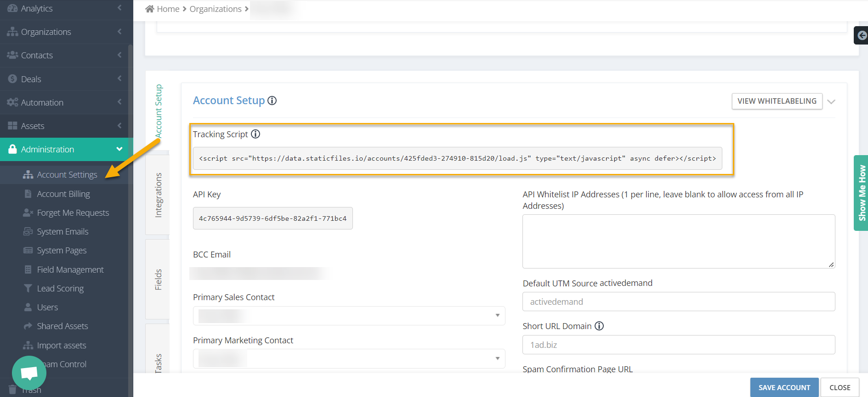Click the API Whitelist IP Addresses textarea

pos(679,241)
